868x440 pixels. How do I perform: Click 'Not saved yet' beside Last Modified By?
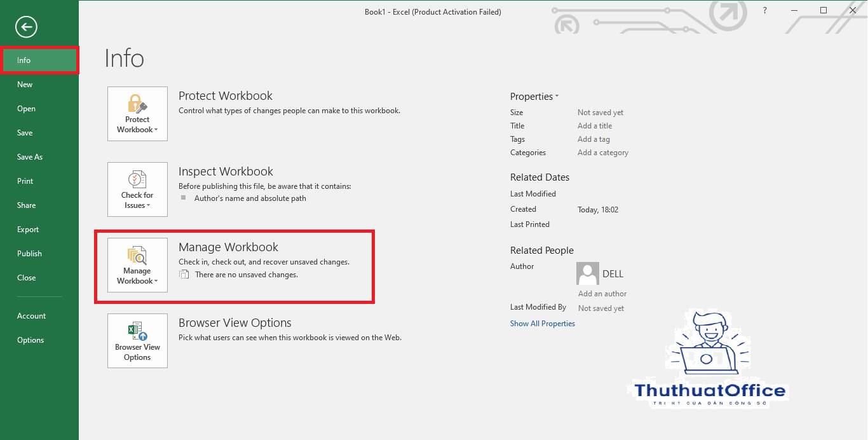[x=601, y=308]
